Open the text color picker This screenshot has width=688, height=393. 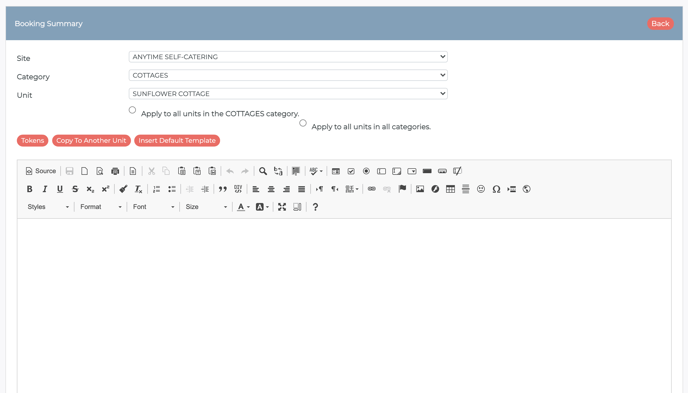tap(243, 207)
